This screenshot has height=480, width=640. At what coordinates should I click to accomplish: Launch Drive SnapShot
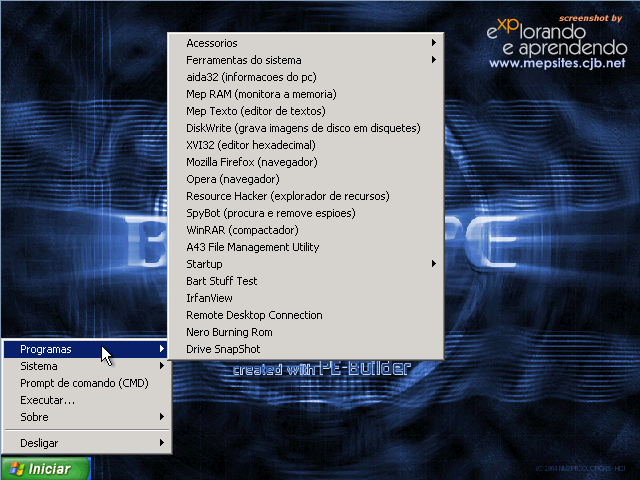click(305, 349)
